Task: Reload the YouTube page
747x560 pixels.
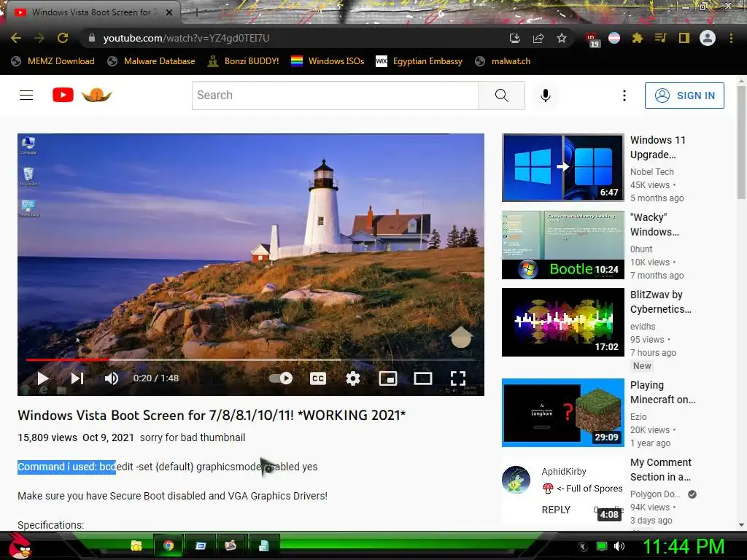Action: 63,38
